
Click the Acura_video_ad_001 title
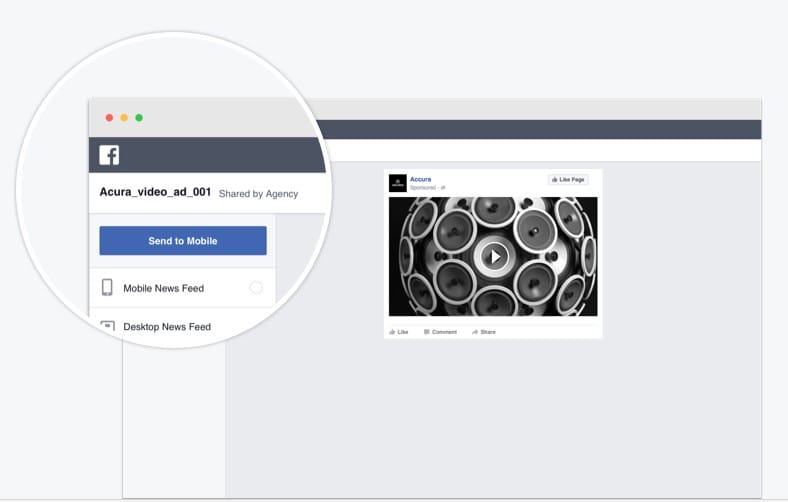click(x=155, y=192)
